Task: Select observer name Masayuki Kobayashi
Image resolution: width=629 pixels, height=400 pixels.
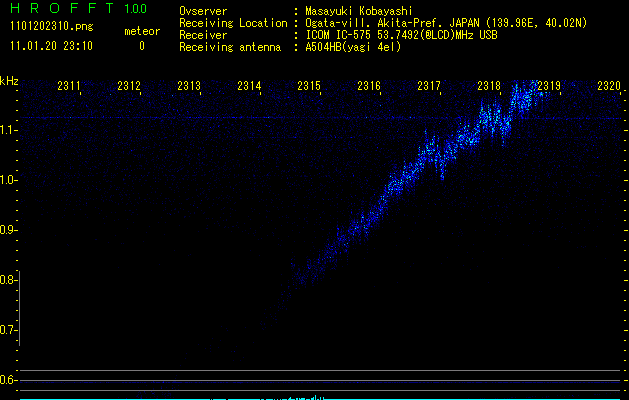Action: (x=359, y=11)
